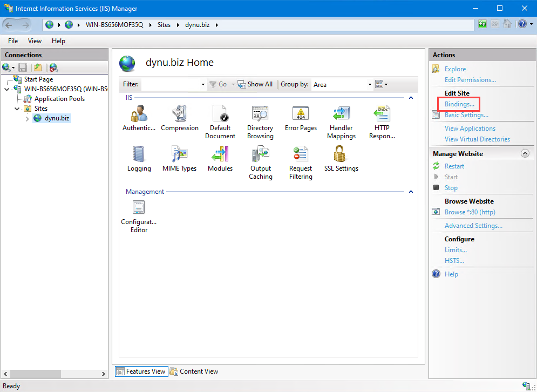Click the Forward navigation arrow
The width and height of the screenshot is (537, 392).
pyautogui.click(x=26, y=25)
